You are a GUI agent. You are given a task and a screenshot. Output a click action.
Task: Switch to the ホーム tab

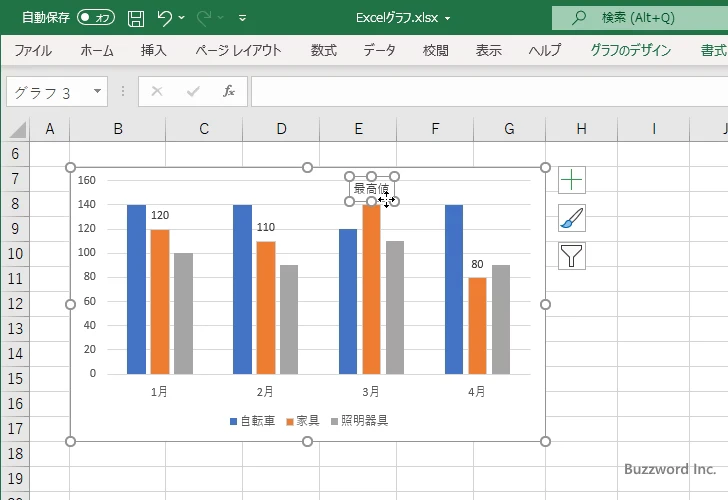97,50
